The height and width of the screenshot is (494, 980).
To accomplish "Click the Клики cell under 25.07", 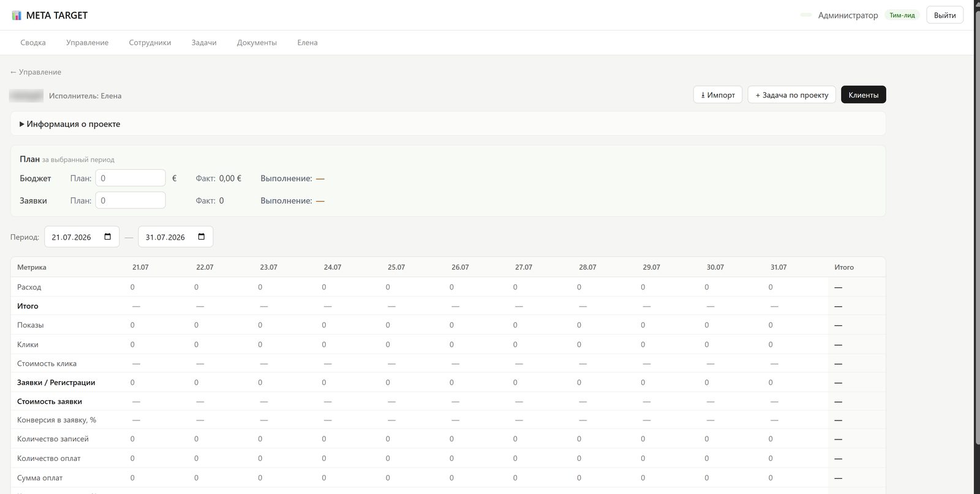I will click(388, 344).
